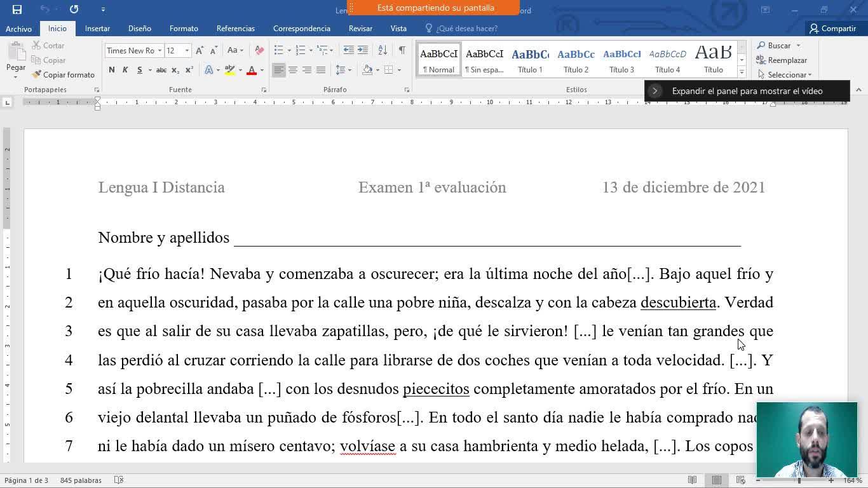Image resolution: width=868 pixels, height=488 pixels.
Task: Toggle justify text alignment
Action: (x=321, y=70)
